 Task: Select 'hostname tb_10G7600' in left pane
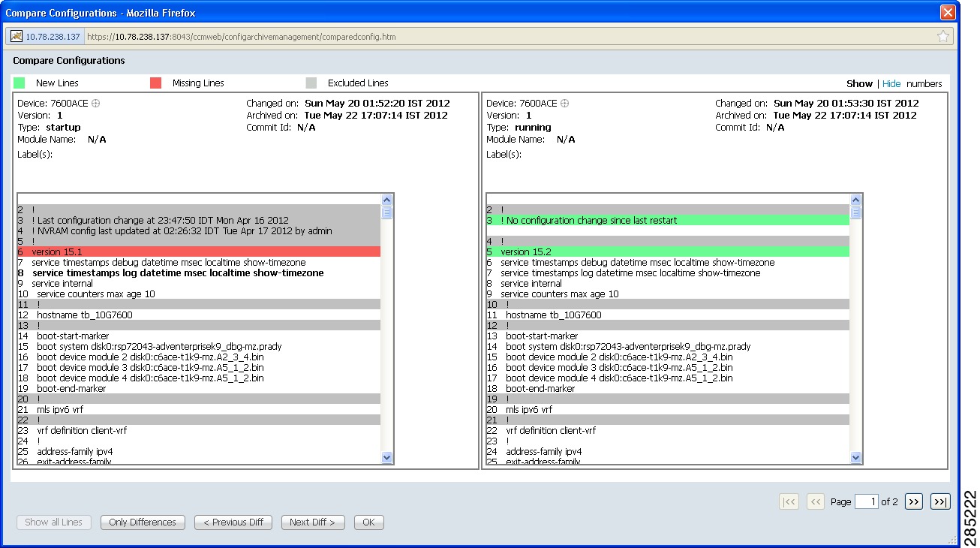pos(199,315)
